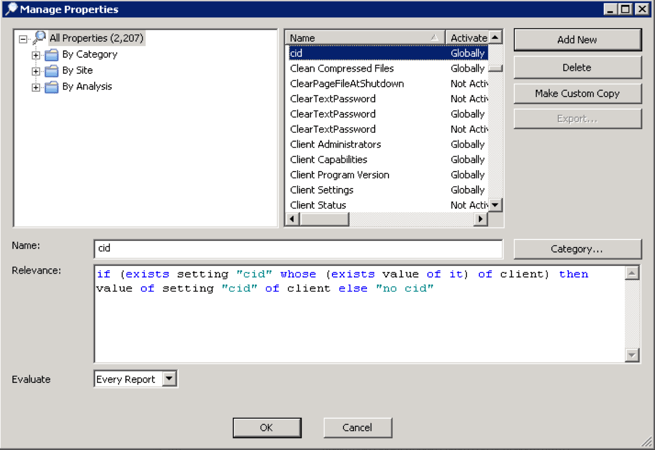
Task: Click the By Site folder icon
Action: coord(51,71)
